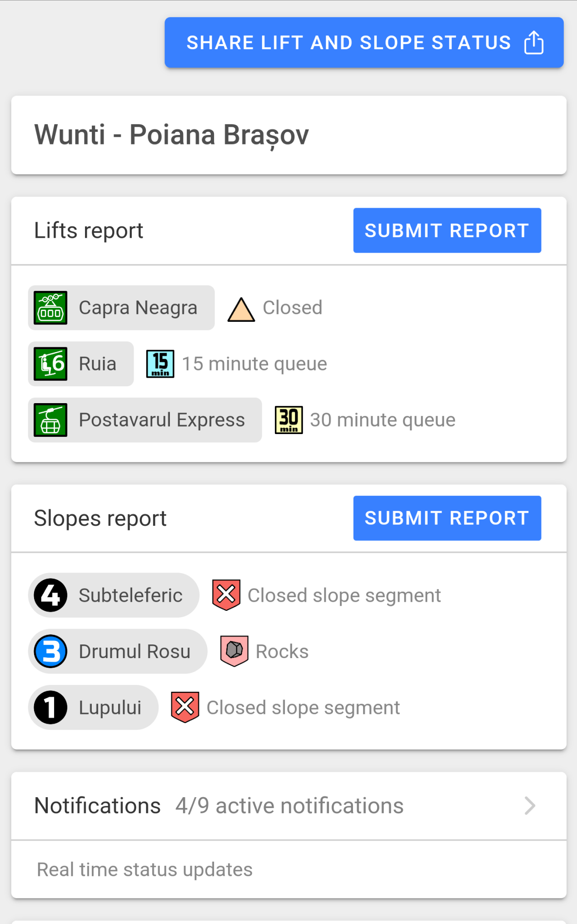Tap the Real time status updates text
577x924 pixels.
tap(145, 869)
